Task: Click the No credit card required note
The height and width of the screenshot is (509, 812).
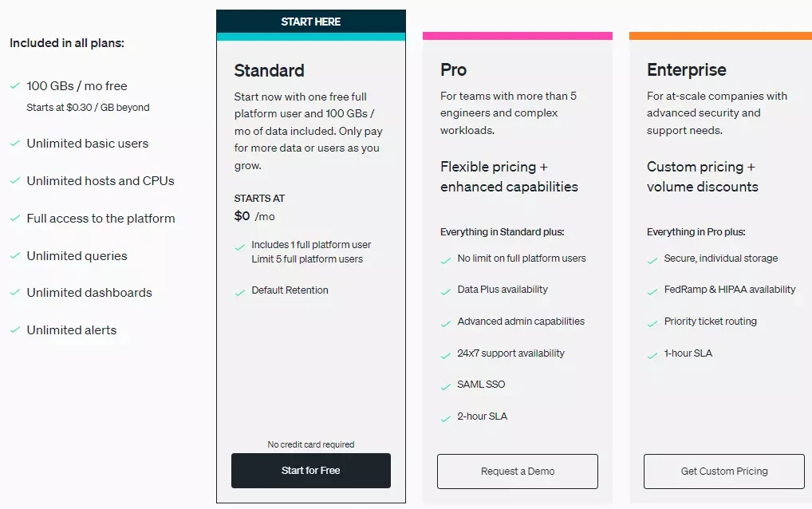Action: click(x=311, y=444)
